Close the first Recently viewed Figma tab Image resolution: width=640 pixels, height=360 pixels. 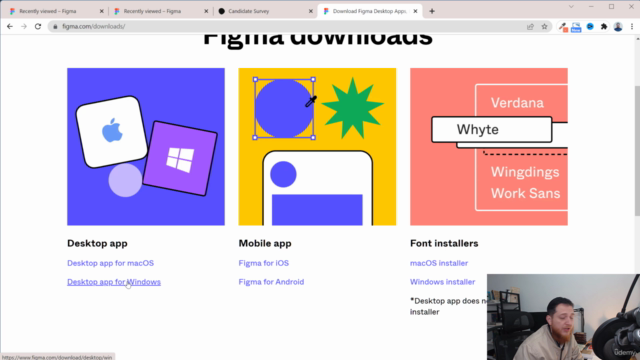coord(102,11)
